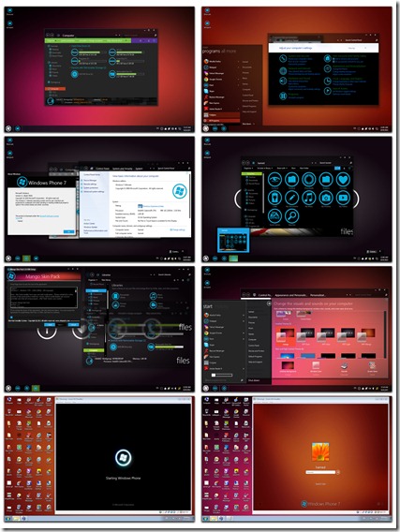
Task: Open the ring-shaped icon in files window
Action: click(308, 180)
